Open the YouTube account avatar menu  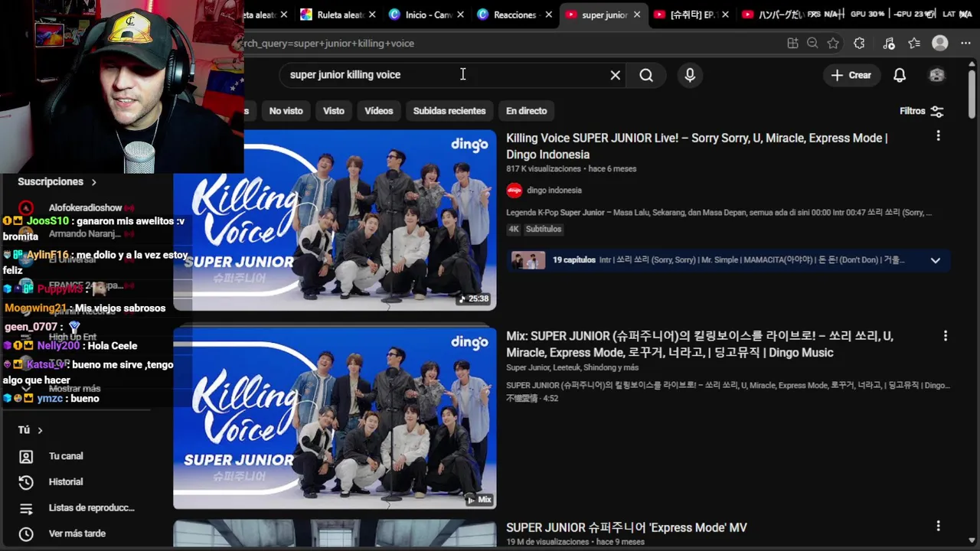[936, 75]
